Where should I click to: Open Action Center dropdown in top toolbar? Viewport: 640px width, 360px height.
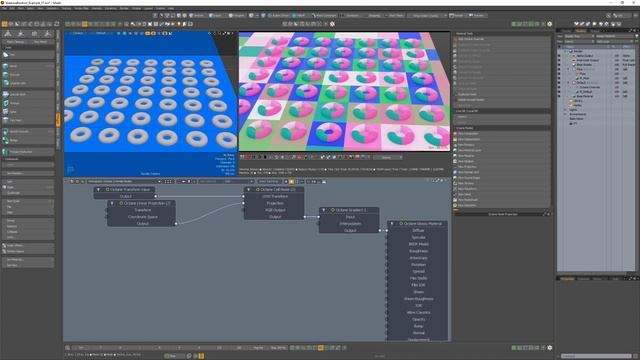pyautogui.click(x=280, y=15)
